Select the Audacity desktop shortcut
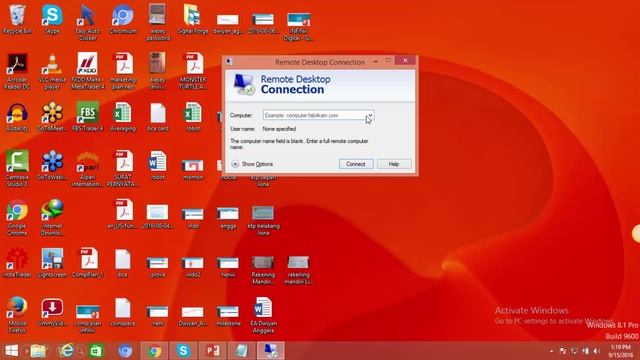This screenshot has width=640, height=360. [17, 117]
